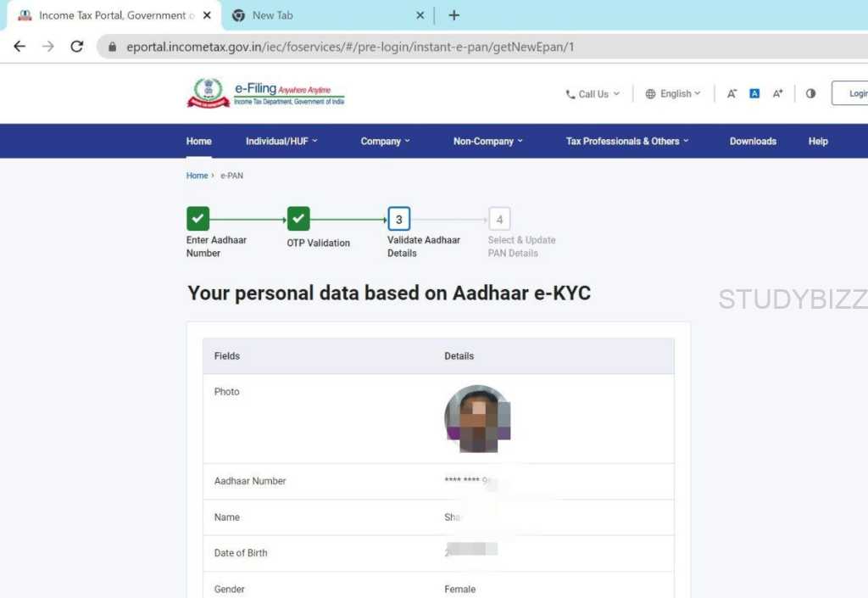Image resolution: width=868 pixels, height=598 pixels.
Task: Click browser back arrow
Action: tap(19, 47)
